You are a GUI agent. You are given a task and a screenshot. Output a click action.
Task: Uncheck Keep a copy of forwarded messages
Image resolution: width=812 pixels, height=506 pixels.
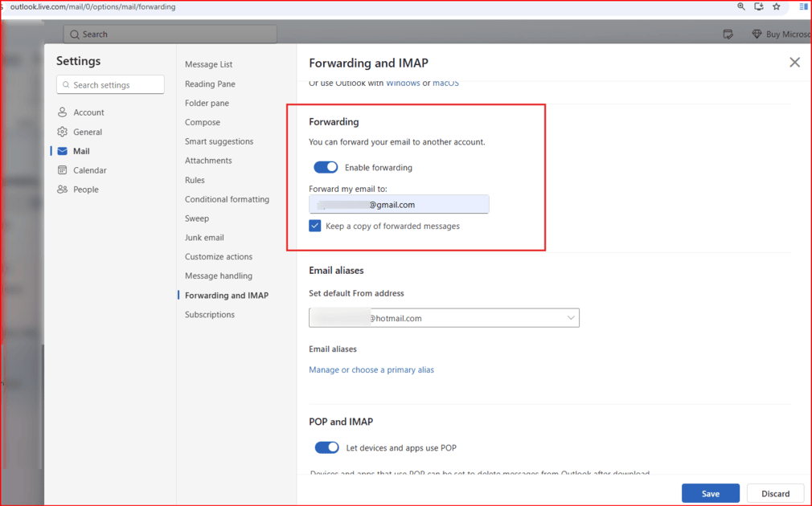315,226
